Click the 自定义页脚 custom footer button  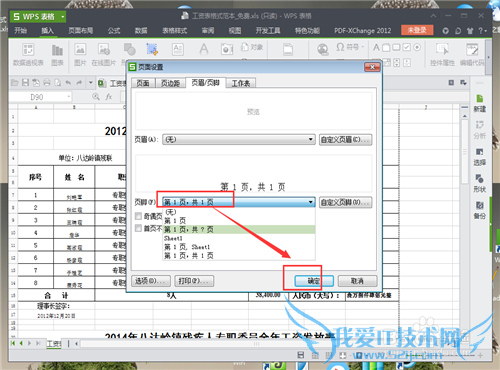[345, 202]
